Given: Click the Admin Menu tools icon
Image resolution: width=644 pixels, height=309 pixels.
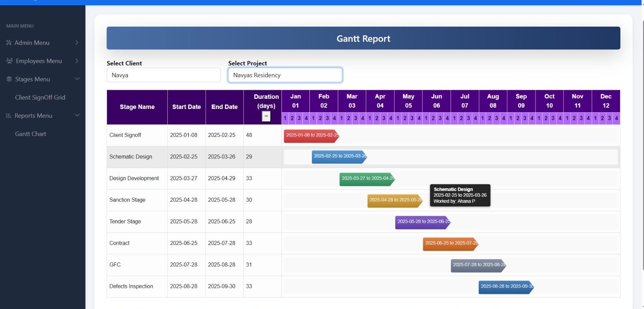Looking at the screenshot, I should (9, 43).
